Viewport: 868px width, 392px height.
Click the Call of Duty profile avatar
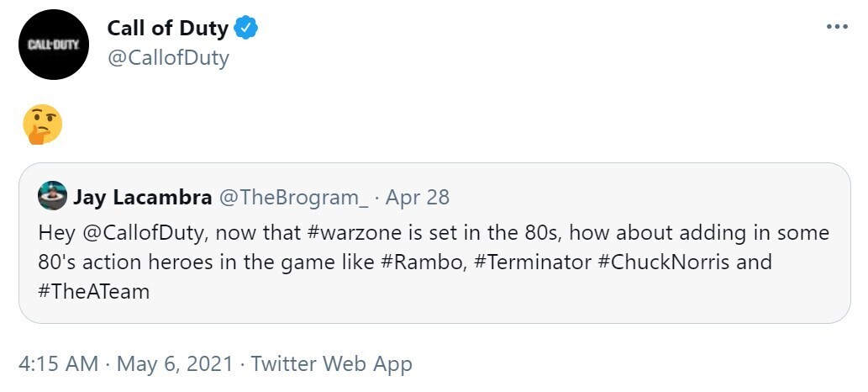pos(54,45)
